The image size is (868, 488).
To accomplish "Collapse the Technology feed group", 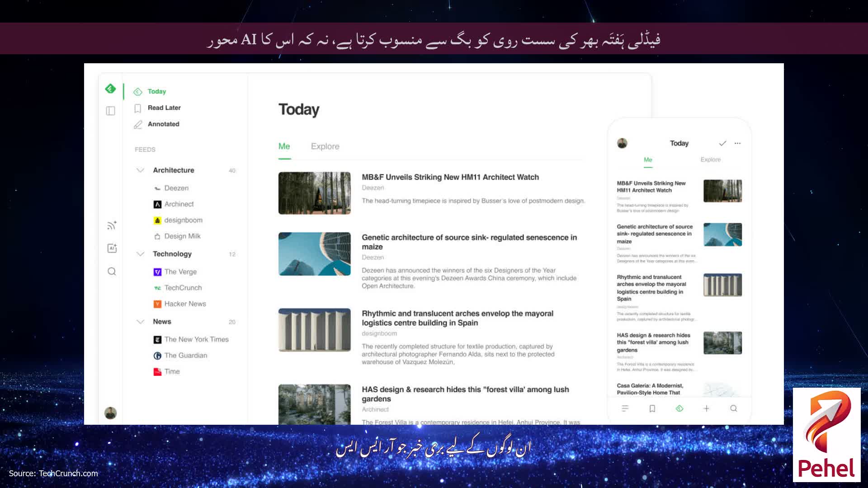I will tap(140, 254).
